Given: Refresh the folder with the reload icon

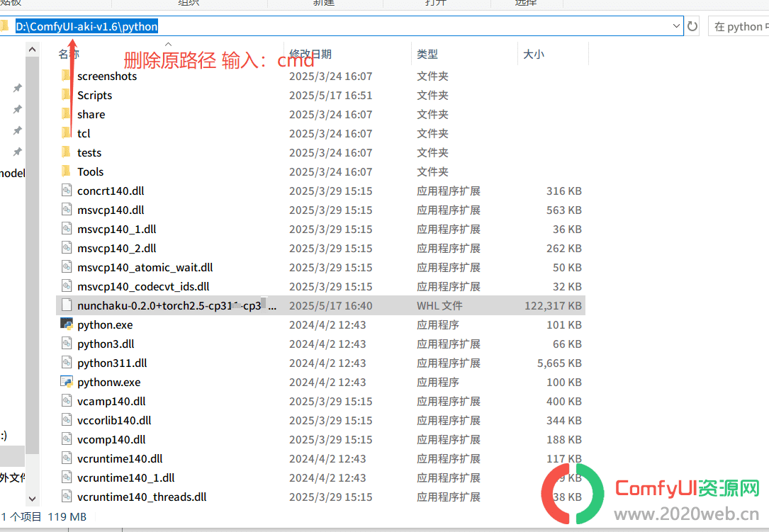Looking at the screenshot, I should [x=692, y=26].
